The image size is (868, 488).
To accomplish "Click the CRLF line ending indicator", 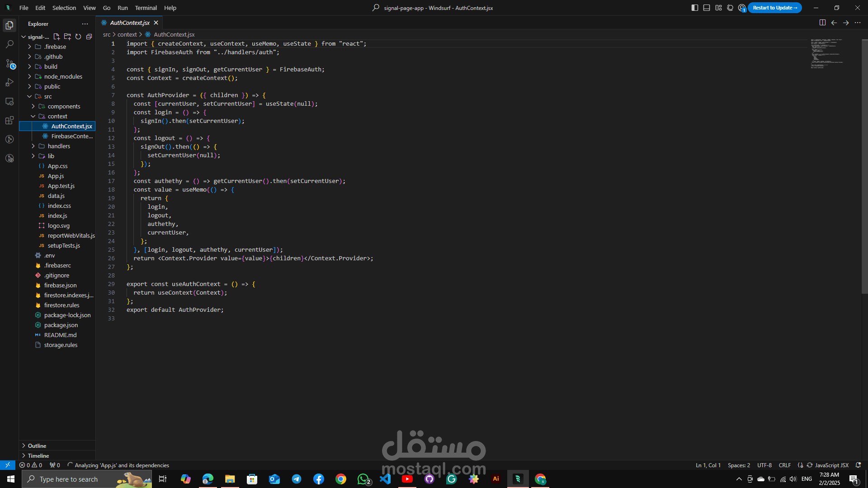I will point(784,465).
